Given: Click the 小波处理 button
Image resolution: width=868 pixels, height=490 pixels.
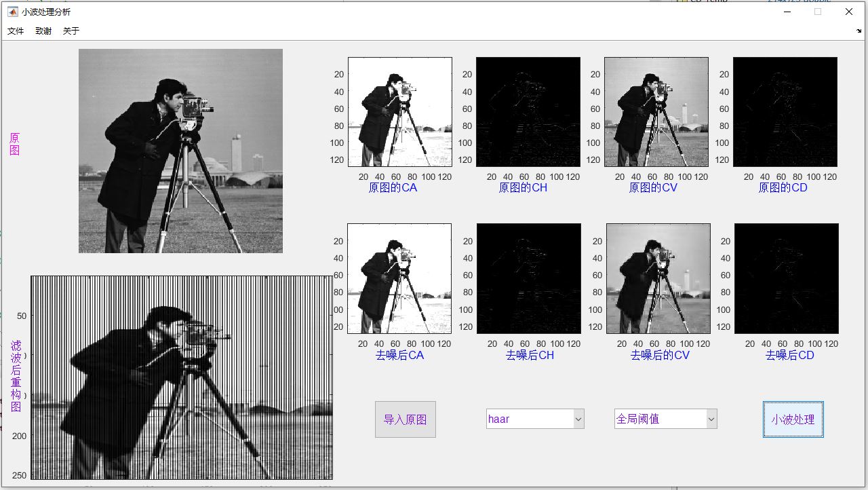Looking at the screenshot, I should 793,419.
